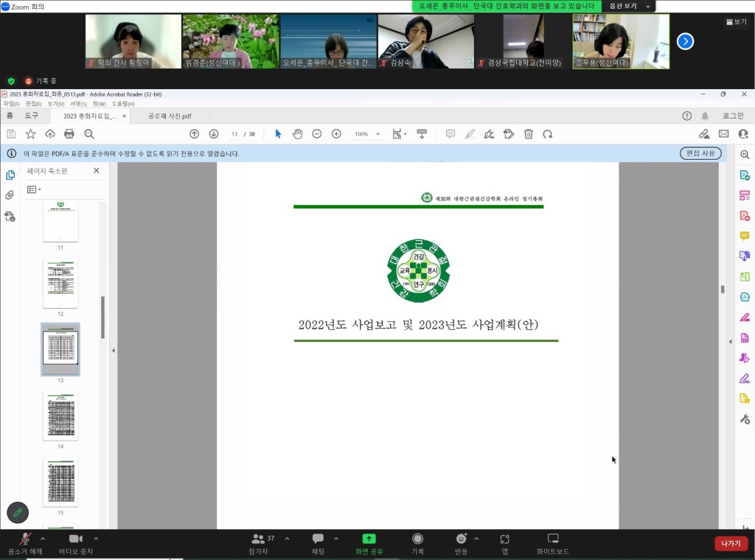View notifications via the bell icon
The width and height of the screenshot is (755, 560).
pyautogui.click(x=705, y=116)
